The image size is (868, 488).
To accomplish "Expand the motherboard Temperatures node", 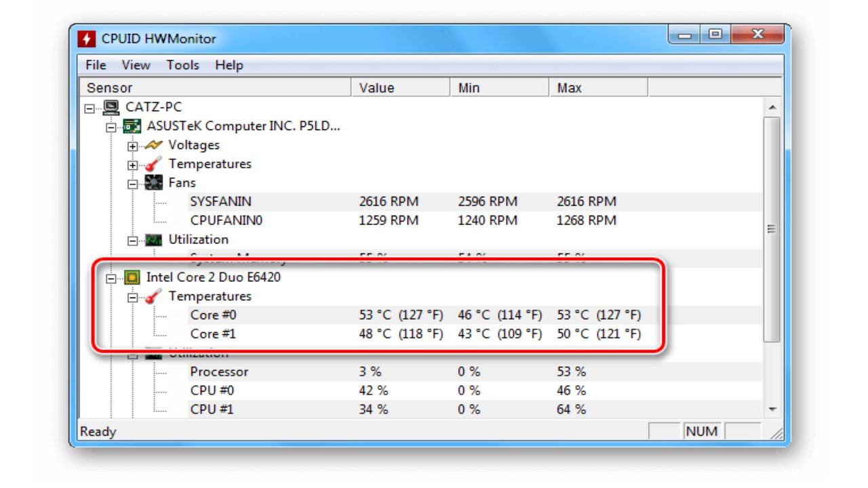I will (x=134, y=165).
